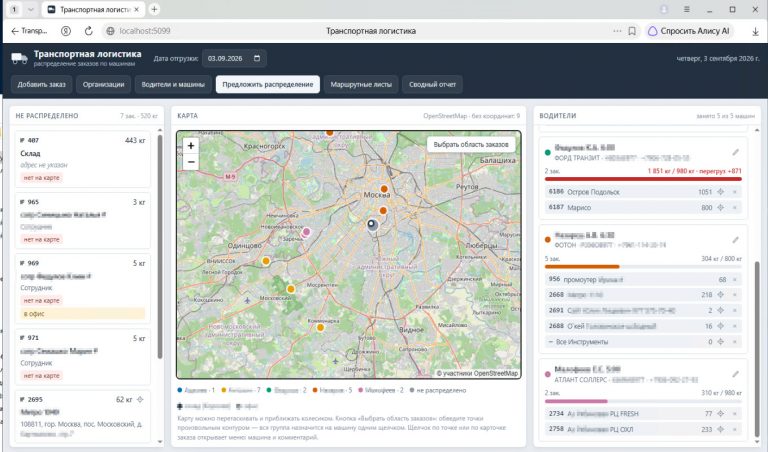Click the yellow marker near Коммунарка
The height and width of the screenshot is (452, 768).
[x=320, y=328]
